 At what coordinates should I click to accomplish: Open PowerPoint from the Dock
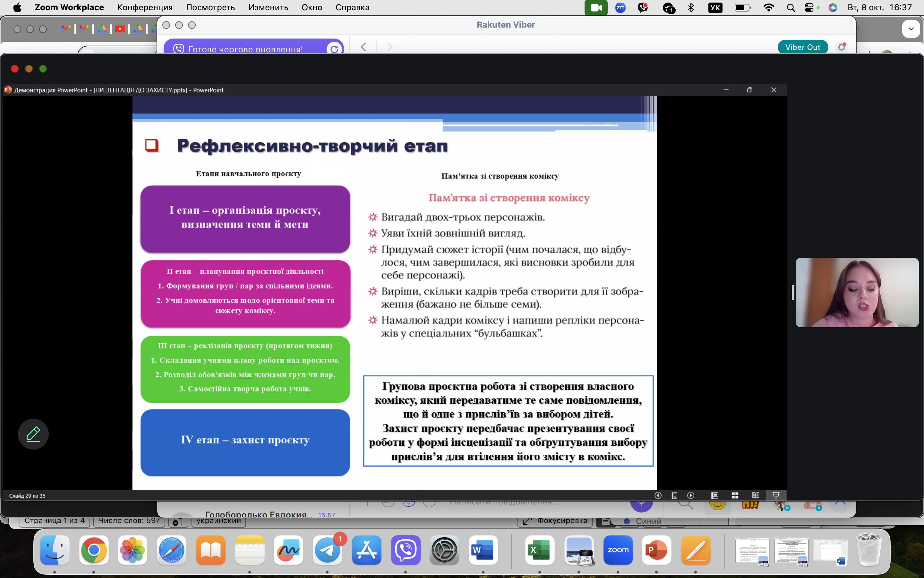[x=657, y=550]
